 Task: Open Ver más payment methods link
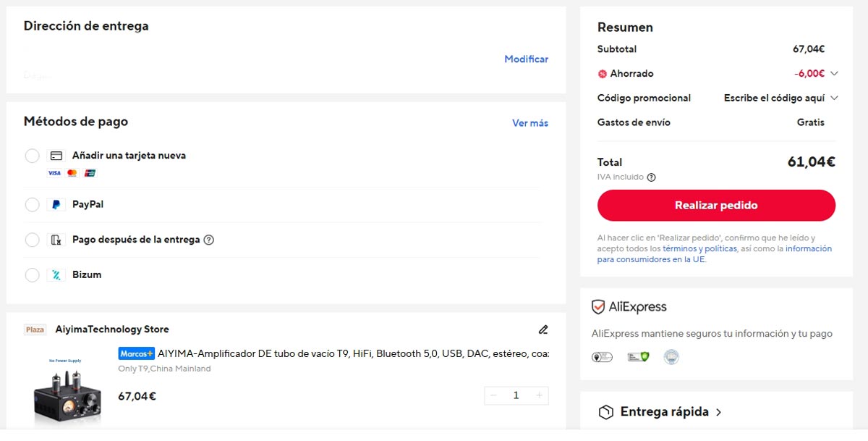(x=529, y=123)
